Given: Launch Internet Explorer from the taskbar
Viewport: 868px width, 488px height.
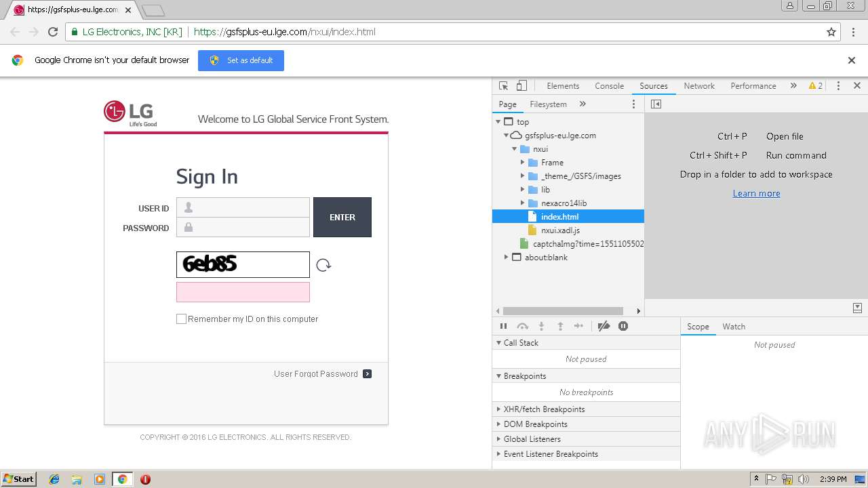Looking at the screenshot, I should click(x=54, y=479).
